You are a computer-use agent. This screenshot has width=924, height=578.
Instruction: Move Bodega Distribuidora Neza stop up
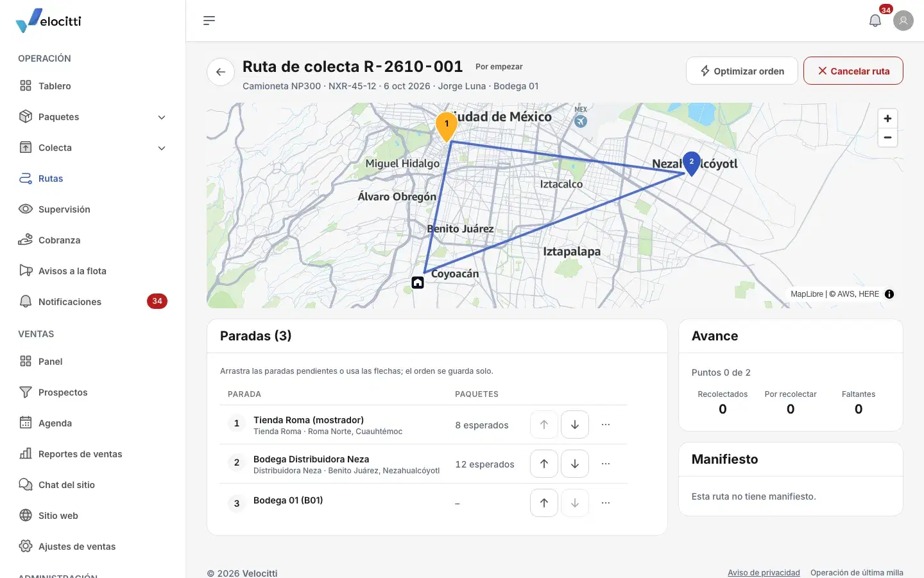click(x=544, y=464)
